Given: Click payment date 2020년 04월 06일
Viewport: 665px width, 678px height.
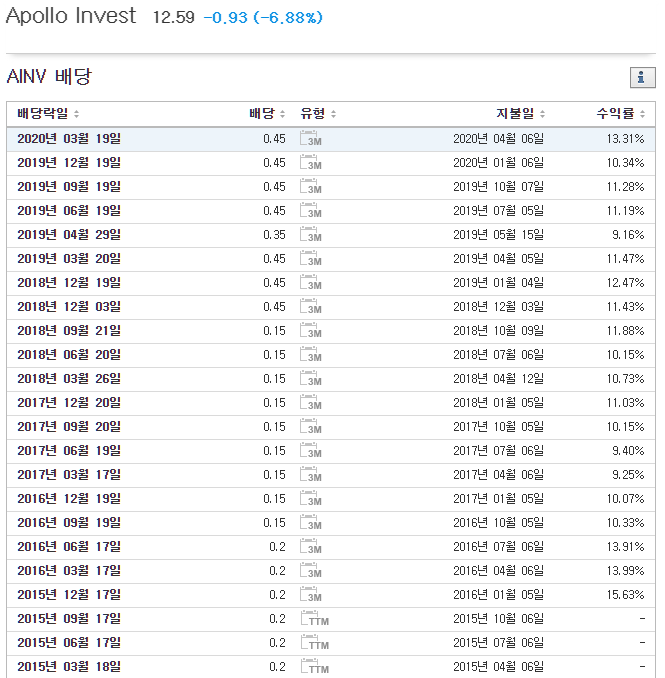Looking at the screenshot, I should (499, 139).
